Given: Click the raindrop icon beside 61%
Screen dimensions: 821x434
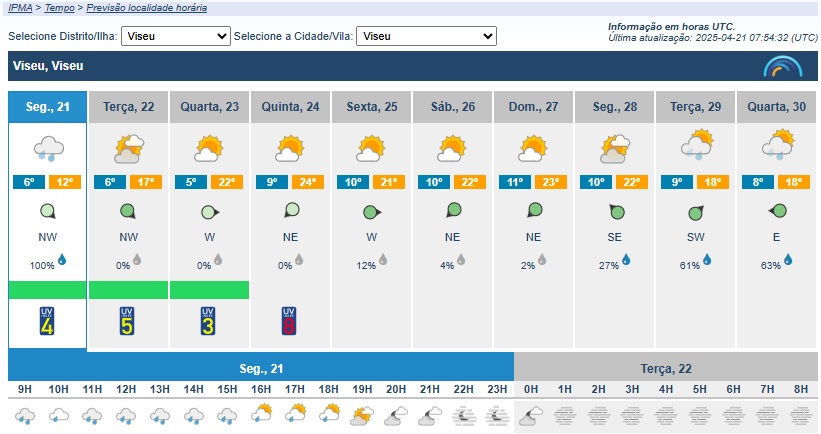Looking at the screenshot, I should [x=707, y=259].
